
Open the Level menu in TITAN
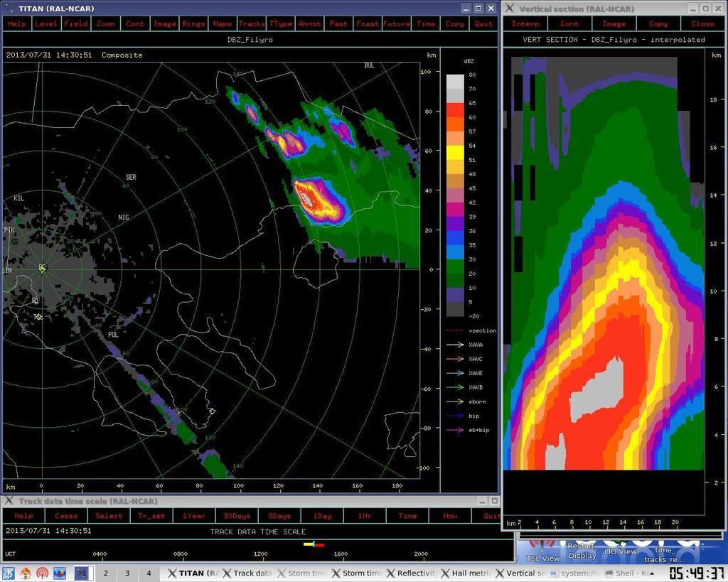point(46,23)
